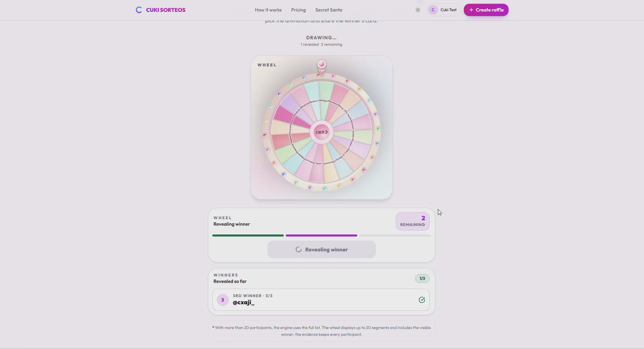Click the number 3 rank circle icon

(222, 300)
